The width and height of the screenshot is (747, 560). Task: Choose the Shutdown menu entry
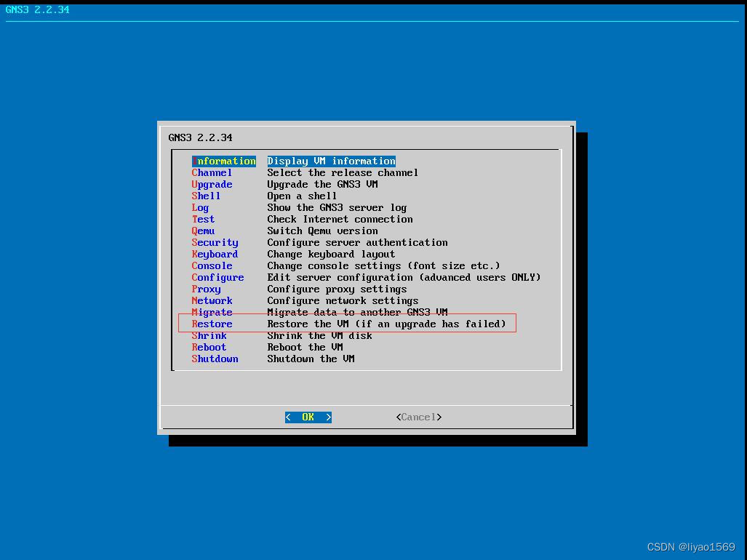tap(215, 359)
